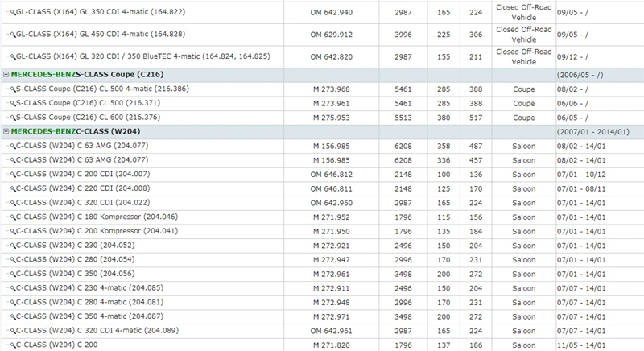Screen dimensions: 644x351
Task: Collapse the MERCEDES-BENZ C-CLASS (W204) group
Action: tap(6, 132)
